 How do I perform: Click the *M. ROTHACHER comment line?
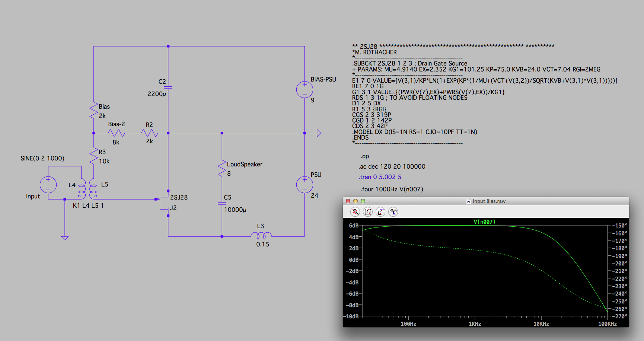374,52
